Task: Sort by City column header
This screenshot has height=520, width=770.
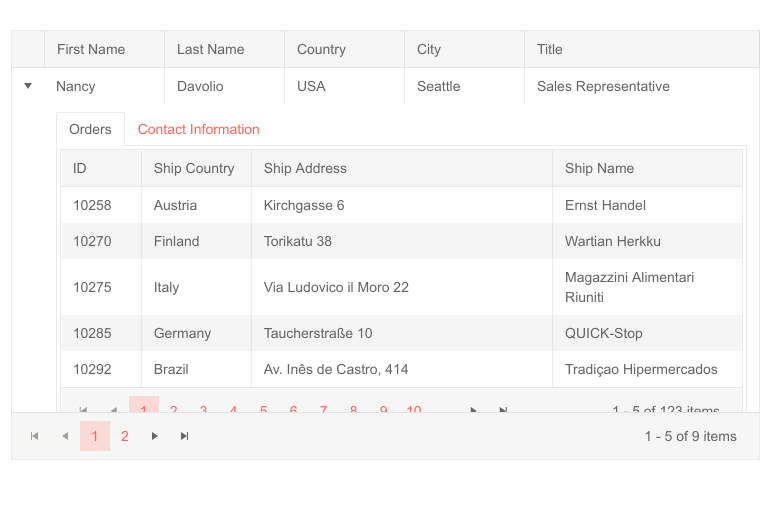Action: 465,49
